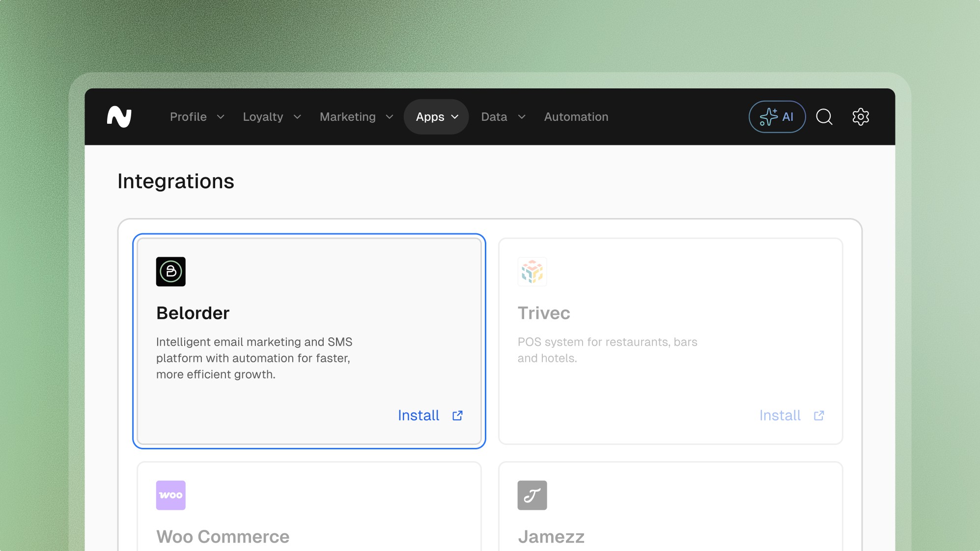Open settings gear icon
The height and width of the screenshot is (551, 980).
[860, 117]
